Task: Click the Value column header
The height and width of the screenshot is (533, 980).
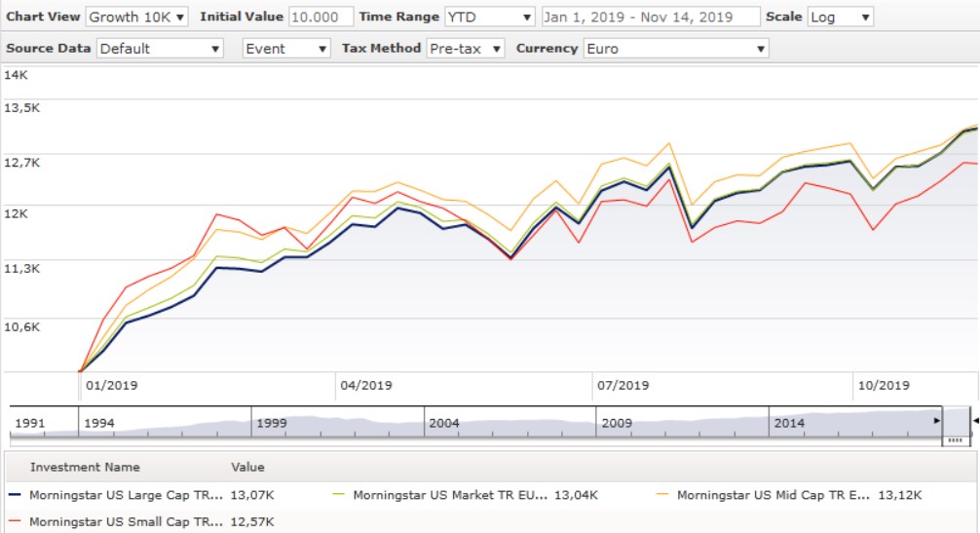Action: 247,467
